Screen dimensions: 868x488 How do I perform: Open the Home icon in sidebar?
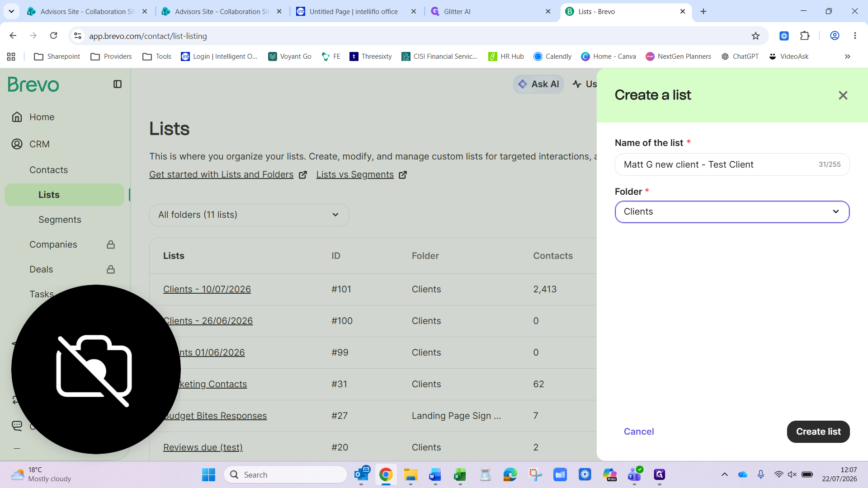[x=17, y=117]
